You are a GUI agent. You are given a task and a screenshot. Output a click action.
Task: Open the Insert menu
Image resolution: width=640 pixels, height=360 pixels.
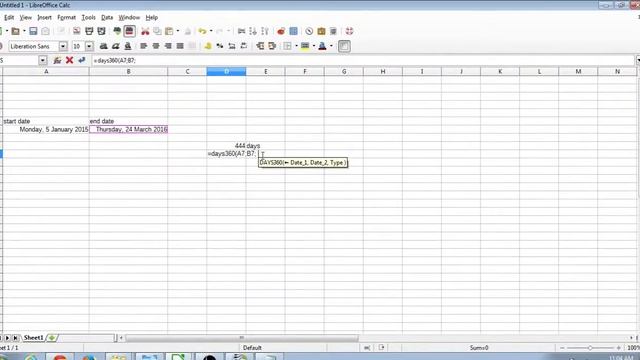click(x=44, y=18)
